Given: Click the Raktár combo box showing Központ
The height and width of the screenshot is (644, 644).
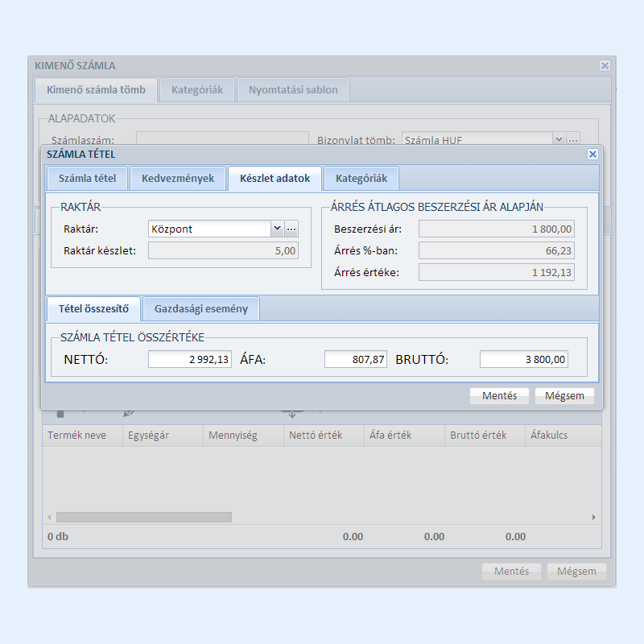Looking at the screenshot, I should click(209, 229).
